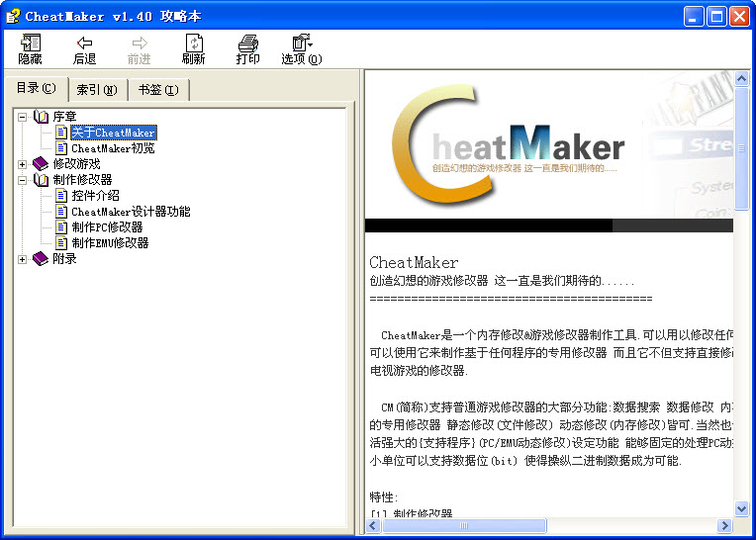Select the 关于CheatMaker topic
This screenshot has height=540, width=756.
[114, 133]
